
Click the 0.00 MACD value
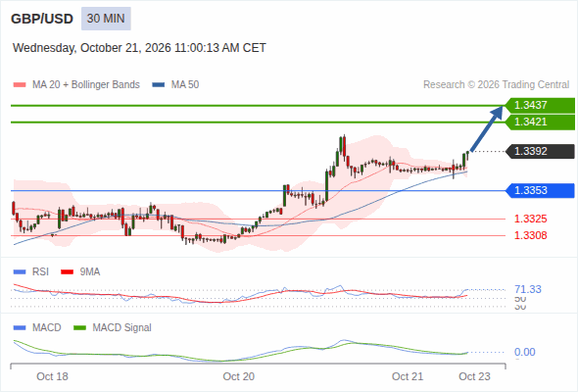(x=525, y=352)
